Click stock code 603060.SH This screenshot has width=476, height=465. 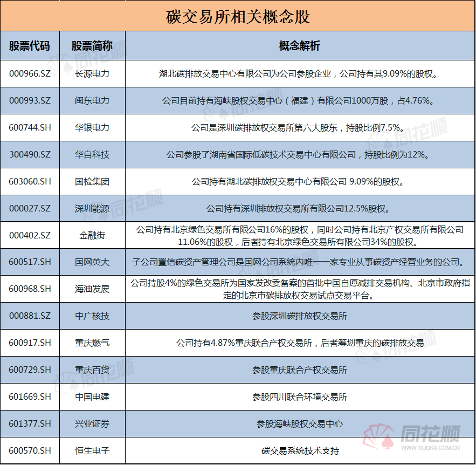click(x=30, y=182)
